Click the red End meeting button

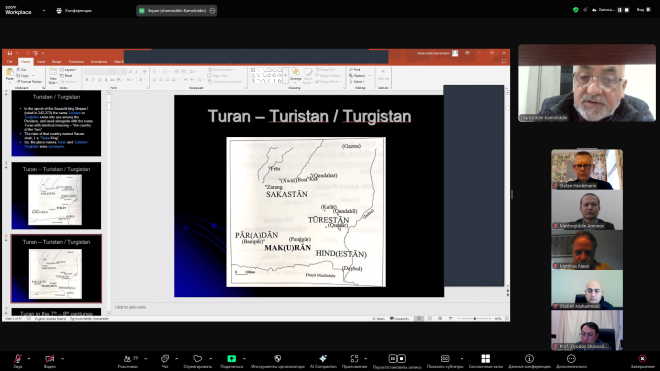point(642,359)
